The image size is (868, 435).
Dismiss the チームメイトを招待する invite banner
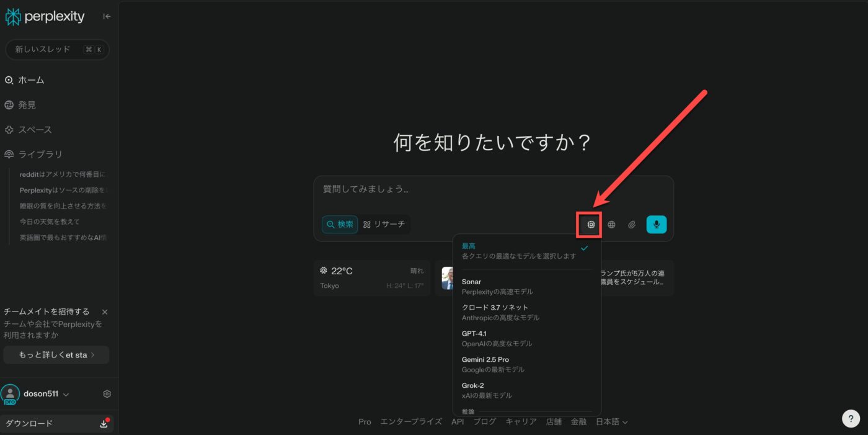tap(105, 312)
